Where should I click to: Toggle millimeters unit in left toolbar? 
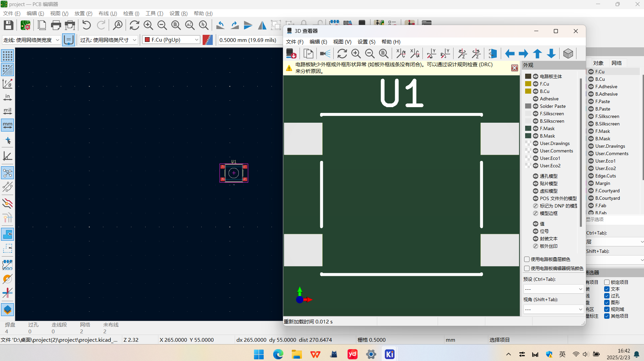coord(7,125)
